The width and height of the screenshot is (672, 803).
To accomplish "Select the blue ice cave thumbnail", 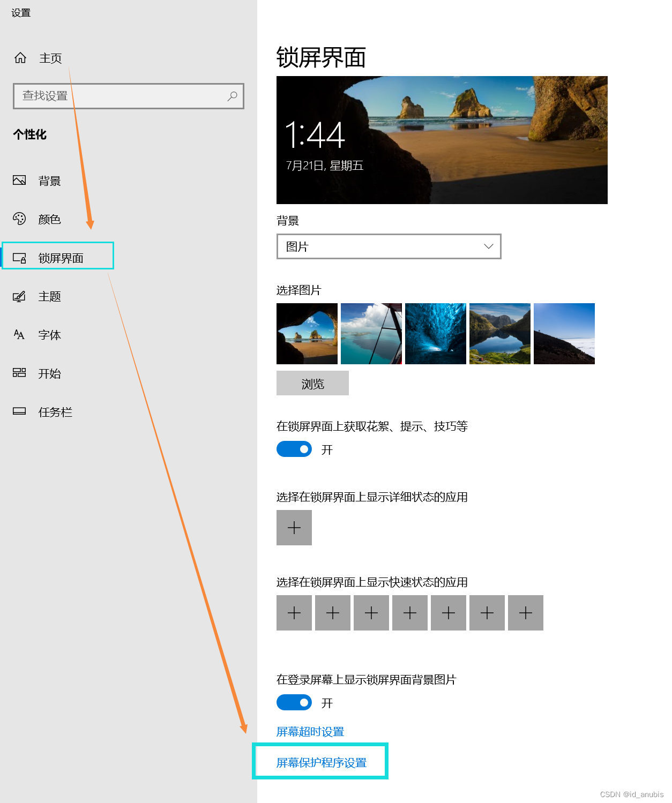I will 436,334.
